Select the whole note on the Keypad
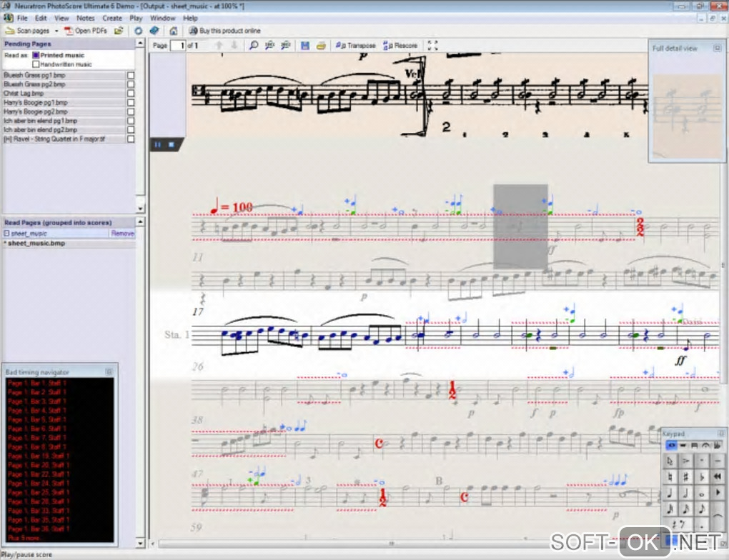This screenshot has height=560, width=729. coord(702,493)
